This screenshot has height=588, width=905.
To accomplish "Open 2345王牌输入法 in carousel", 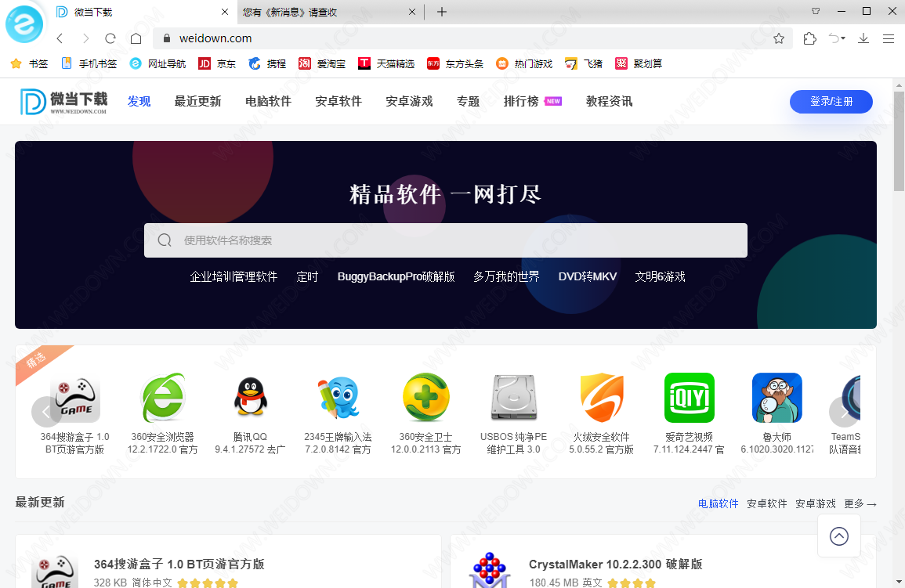I will click(338, 414).
